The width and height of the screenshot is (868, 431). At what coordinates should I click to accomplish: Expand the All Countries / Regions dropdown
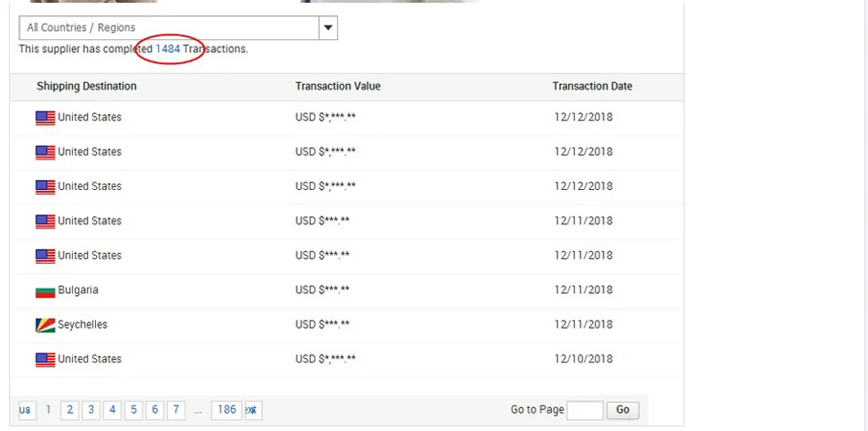(x=328, y=27)
